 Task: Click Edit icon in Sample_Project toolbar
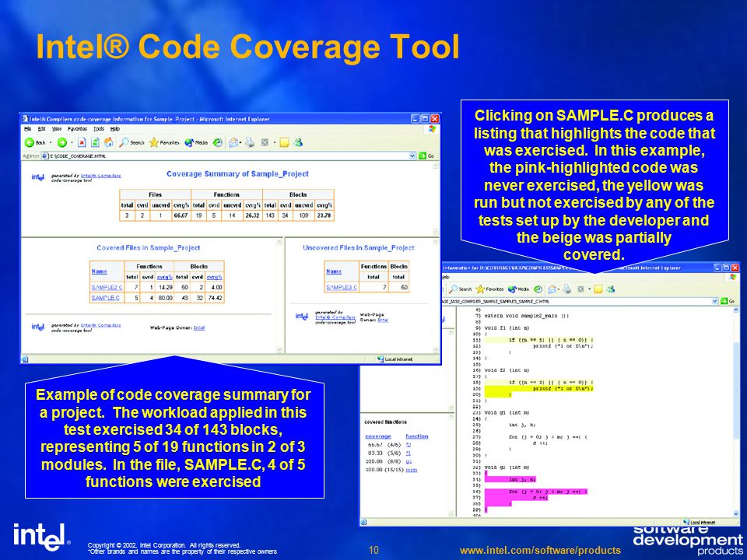click(265, 142)
